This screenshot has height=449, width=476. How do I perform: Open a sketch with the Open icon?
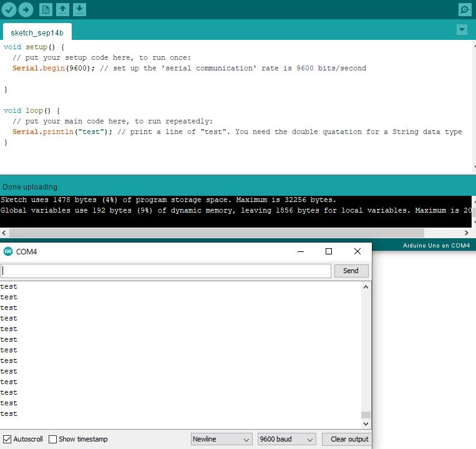coord(62,10)
